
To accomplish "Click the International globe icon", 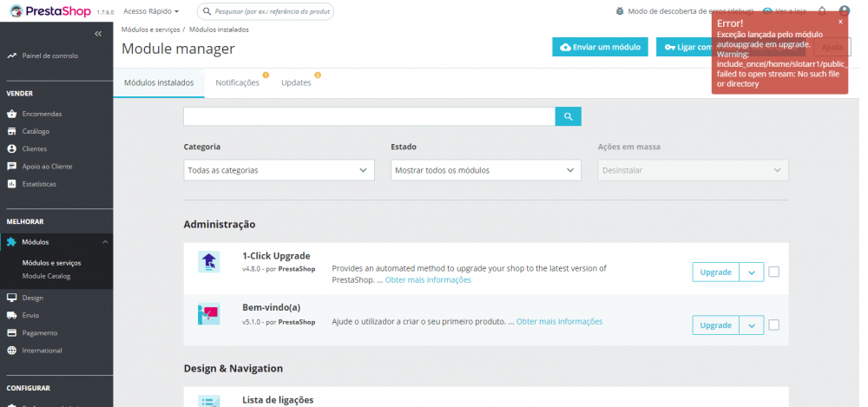I will click(x=11, y=351).
